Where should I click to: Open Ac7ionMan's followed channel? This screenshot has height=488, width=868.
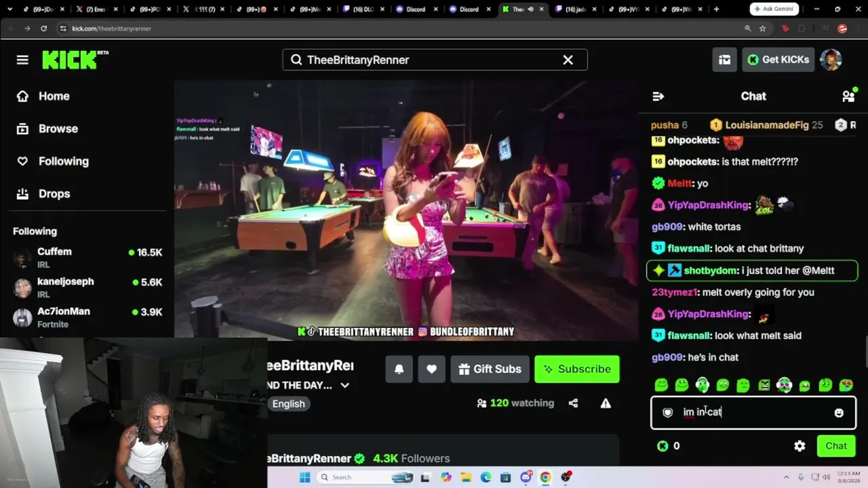click(87, 318)
